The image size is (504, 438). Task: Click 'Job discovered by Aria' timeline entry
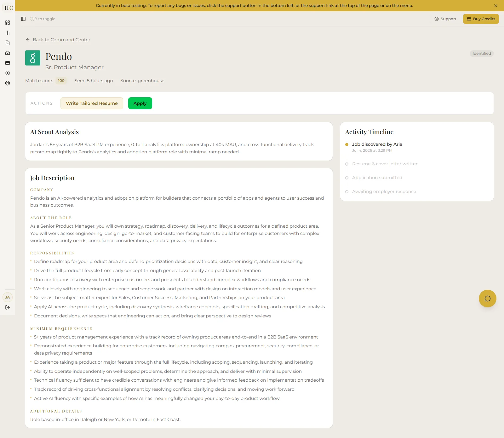377,144
